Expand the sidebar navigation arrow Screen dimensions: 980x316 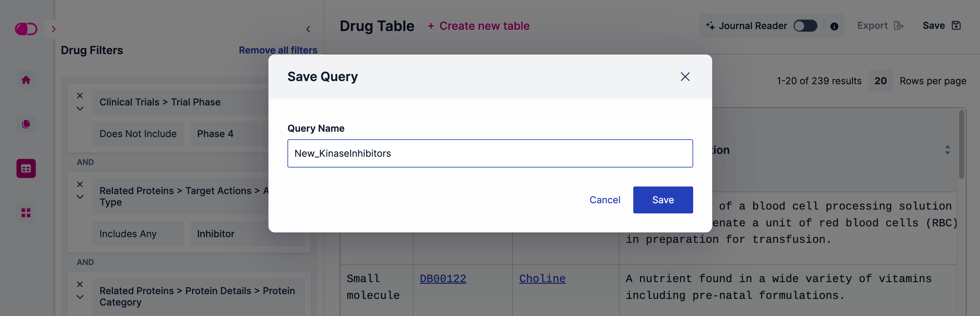[54, 29]
